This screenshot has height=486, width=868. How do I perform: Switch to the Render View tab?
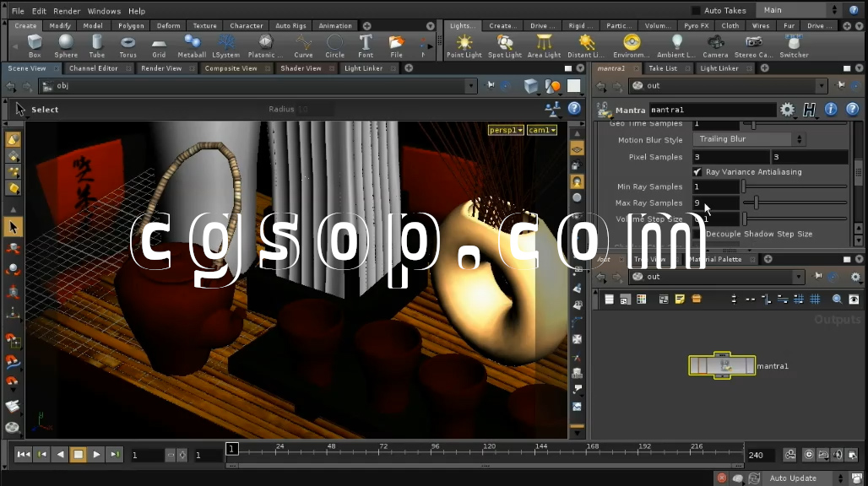[160, 68]
